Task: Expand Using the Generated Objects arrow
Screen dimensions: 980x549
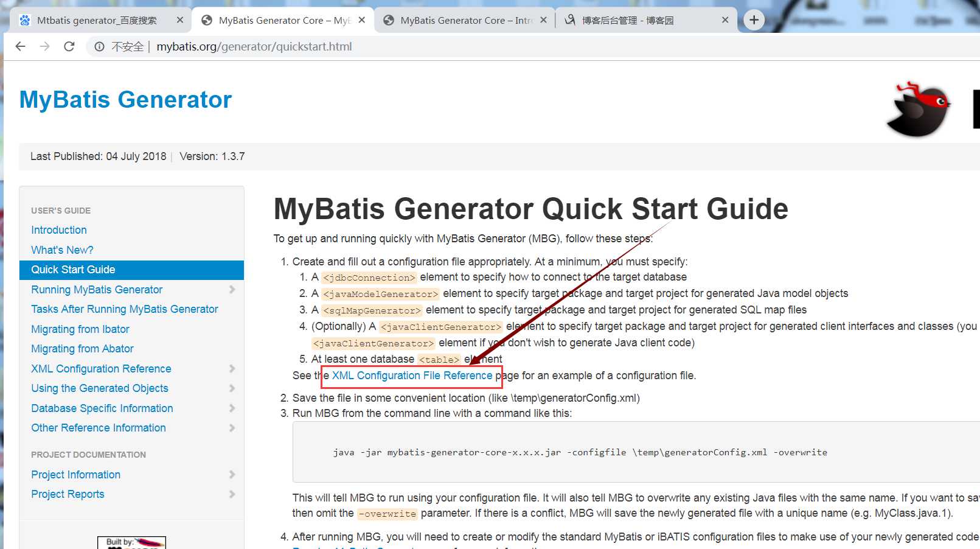Action: (x=232, y=388)
